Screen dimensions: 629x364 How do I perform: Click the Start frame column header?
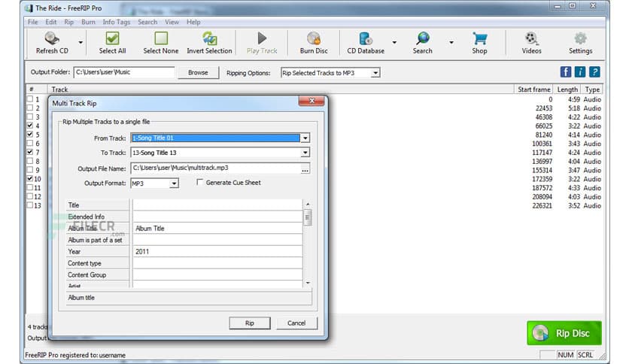533,89
